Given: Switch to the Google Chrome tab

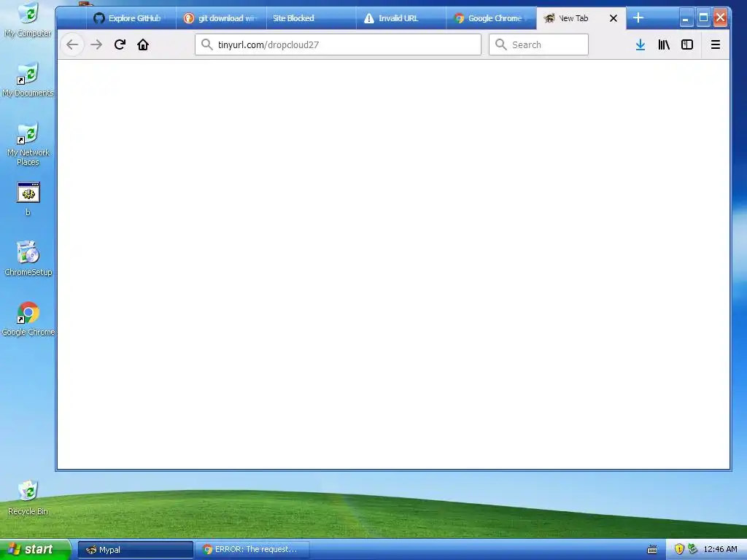Looking at the screenshot, I should tap(491, 18).
